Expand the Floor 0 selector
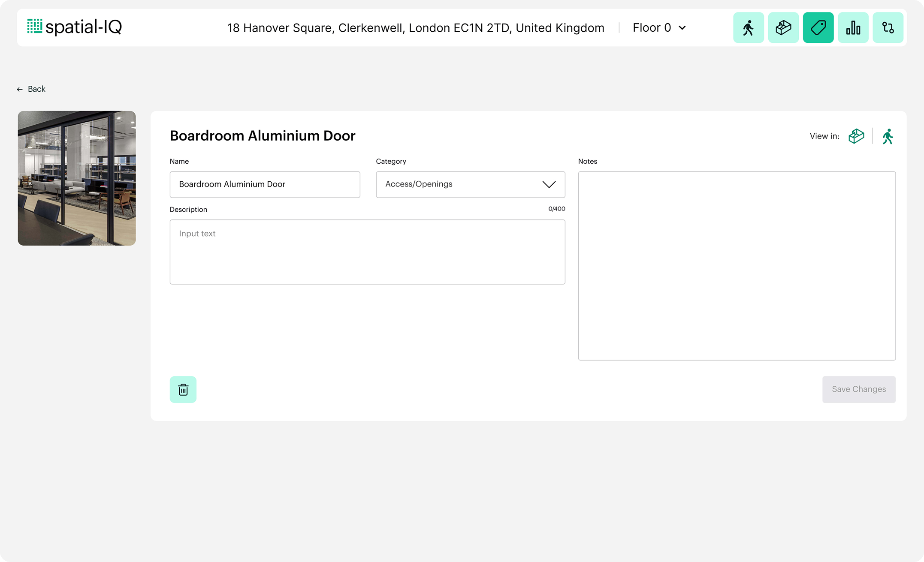The height and width of the screenshot is (562, 924). [x=659, y=28]
